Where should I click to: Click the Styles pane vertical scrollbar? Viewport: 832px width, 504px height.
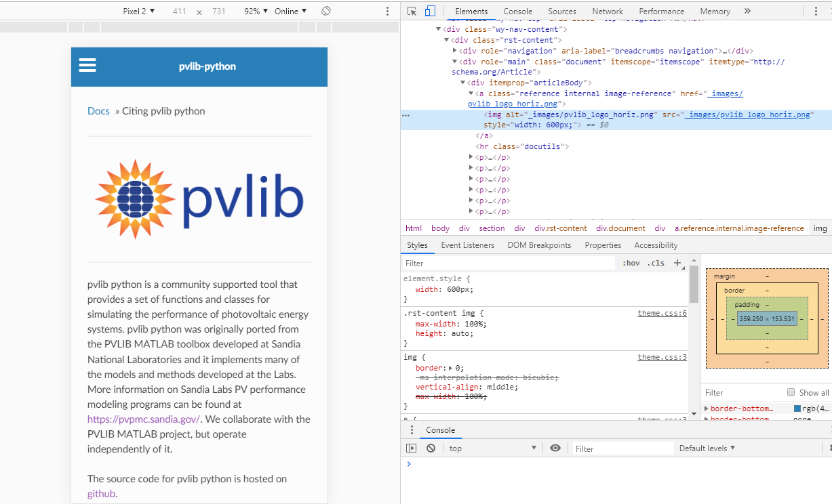pyautogui.click(x=694, y=283)
